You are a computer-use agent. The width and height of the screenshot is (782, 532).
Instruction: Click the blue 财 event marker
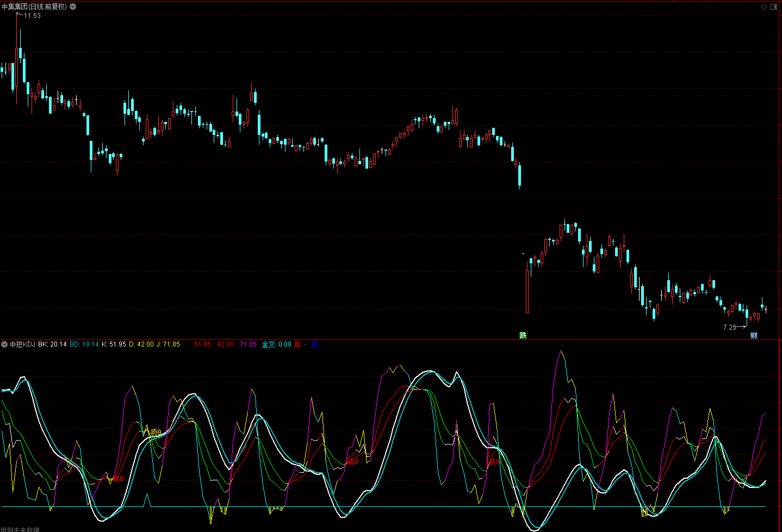coord(754,335)
